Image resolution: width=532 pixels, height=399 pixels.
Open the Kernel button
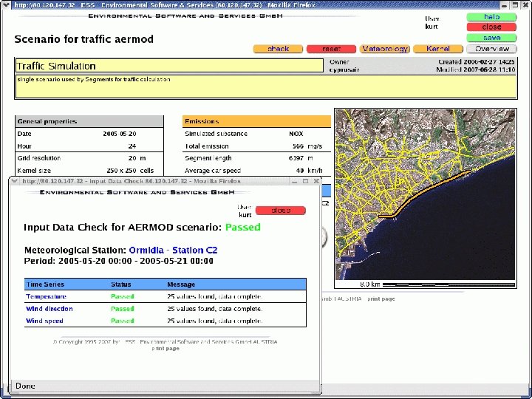point(438,49)
